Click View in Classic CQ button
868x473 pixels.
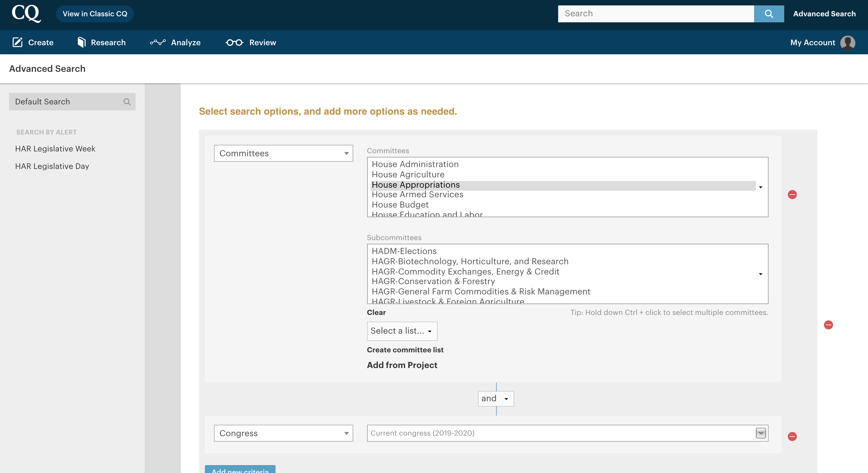(x=95, y=14)
